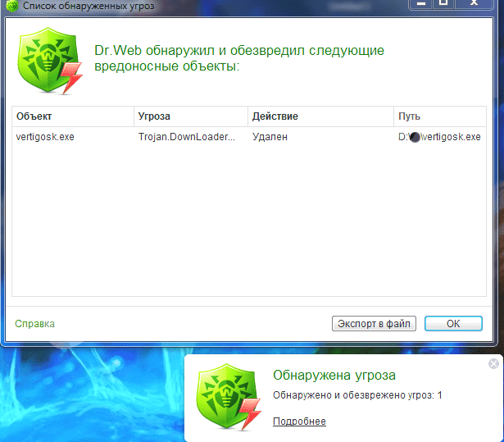Click the OK button
This screenshot has width=504, height=442.
[x=453, y=323]
